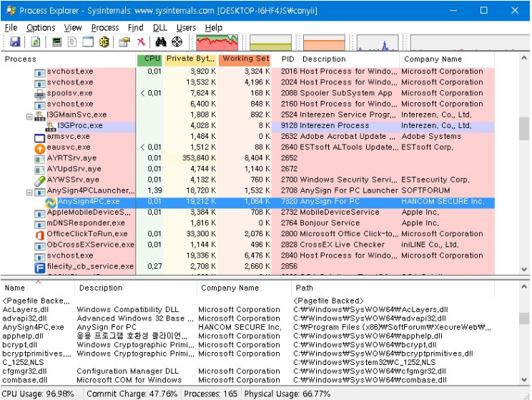Toggle the Show Lower Pane toolbar icon
The height and width of the screenshot is (400, 532).
pyautogui.click(x=87, y=42)
